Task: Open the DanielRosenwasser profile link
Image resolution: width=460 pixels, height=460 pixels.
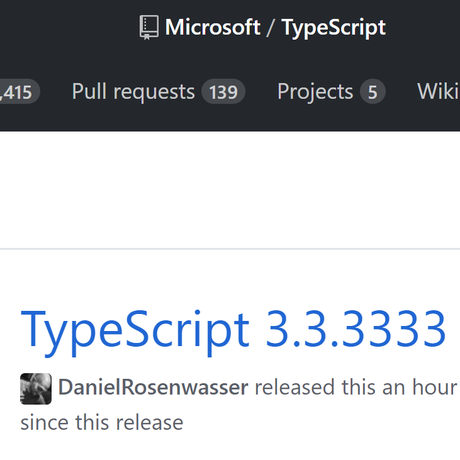Action: [x=153, y=387]
